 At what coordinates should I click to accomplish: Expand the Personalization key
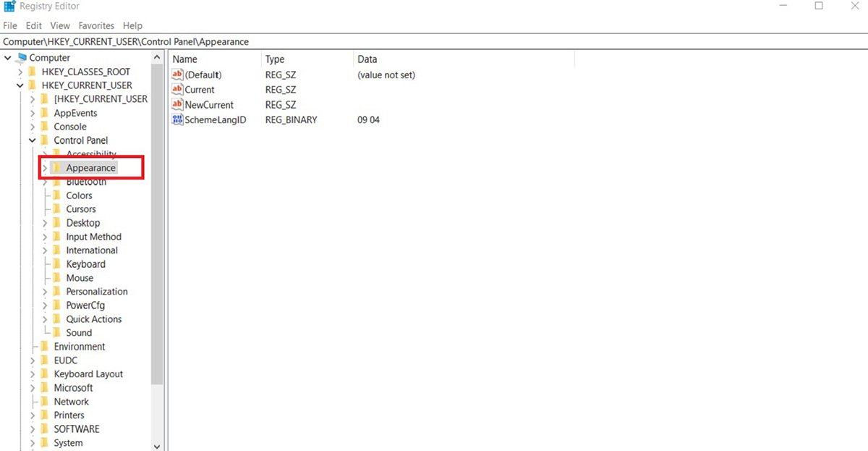click(43, 291)
